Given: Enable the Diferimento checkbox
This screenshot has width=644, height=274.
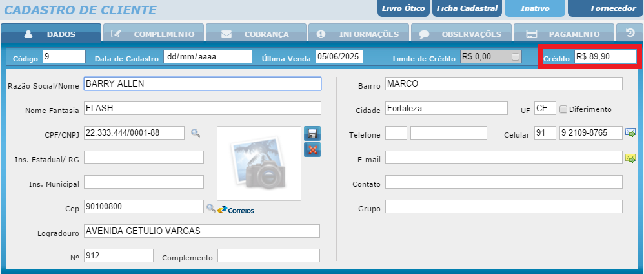Looking at the screenshot, I should 563,109.
